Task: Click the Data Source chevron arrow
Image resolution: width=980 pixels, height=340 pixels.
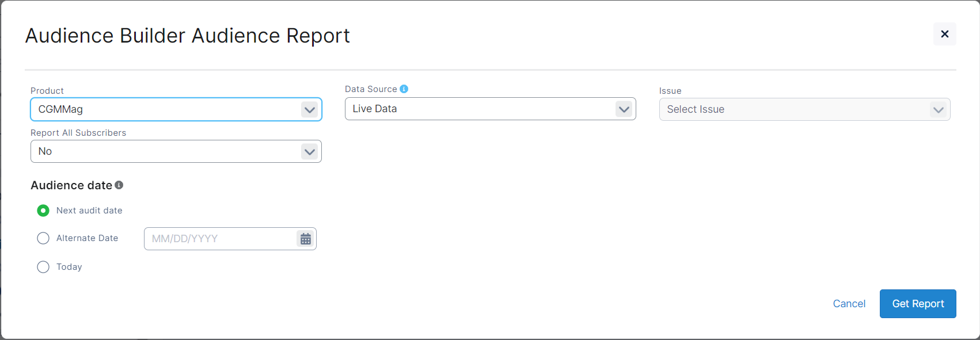Action: (624, 109)
